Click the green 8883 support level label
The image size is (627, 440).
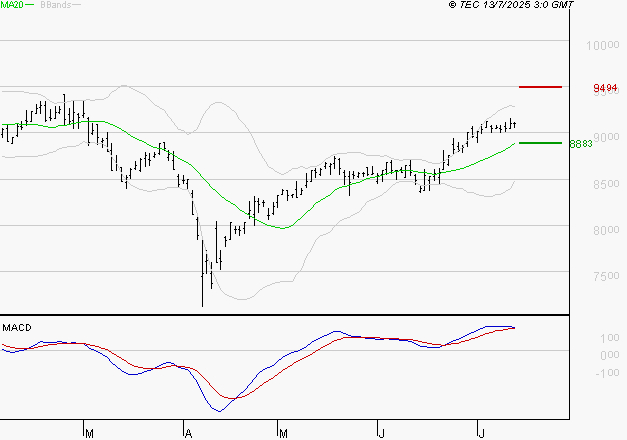tap(581, 144)
